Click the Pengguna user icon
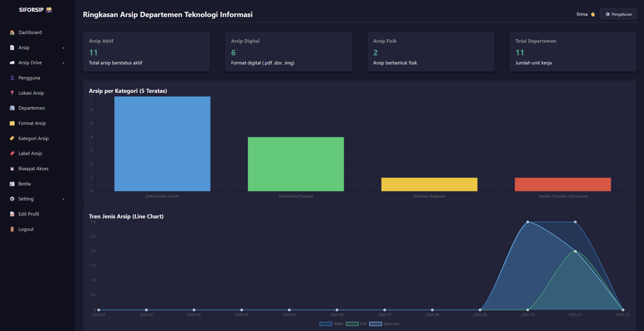The height and width of the screenshot is (331, 644). tap(12, 78)
